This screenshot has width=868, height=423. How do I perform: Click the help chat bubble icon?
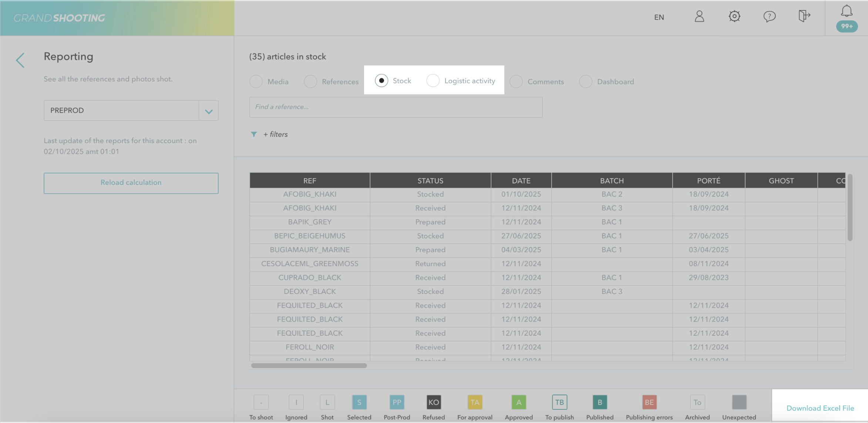coord(769,17)
